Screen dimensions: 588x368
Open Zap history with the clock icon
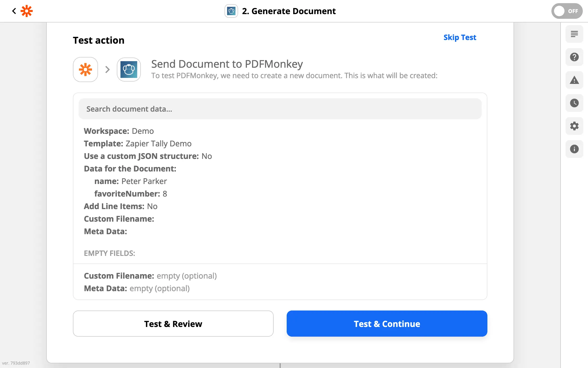pos(574,103)
